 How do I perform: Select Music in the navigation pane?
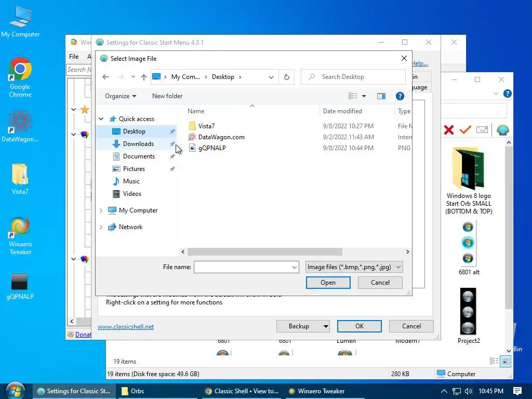coord(131,181)
